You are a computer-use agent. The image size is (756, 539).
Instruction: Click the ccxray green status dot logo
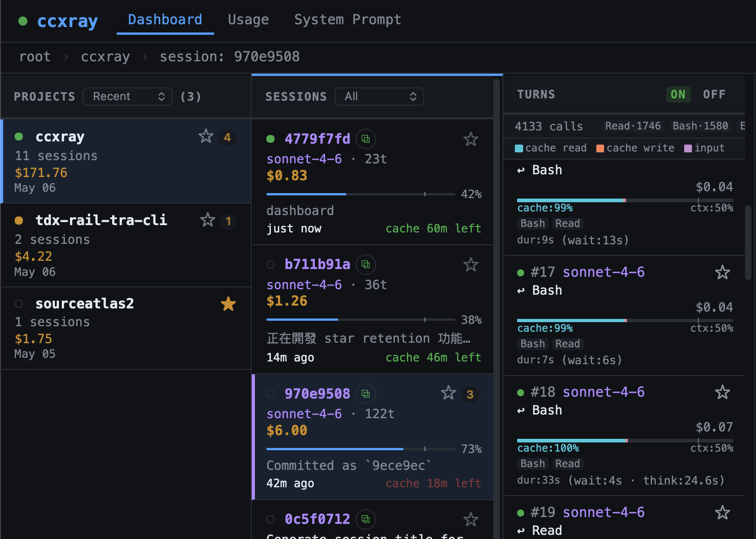point(23,21)
